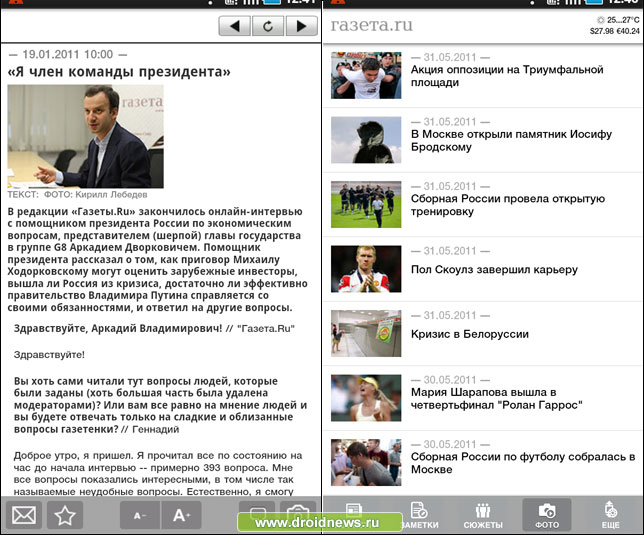644x535 pixels.
Task: Switch to the СЮЖЕТЫ tab
Action: click(x=483, y=515)
